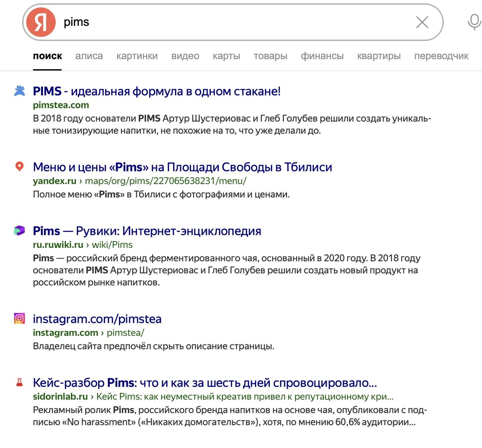Viewport: 482px width, 448px height.
Task: Click ru.ruwiki.ru domain link
Action: [x=58, y=244]
